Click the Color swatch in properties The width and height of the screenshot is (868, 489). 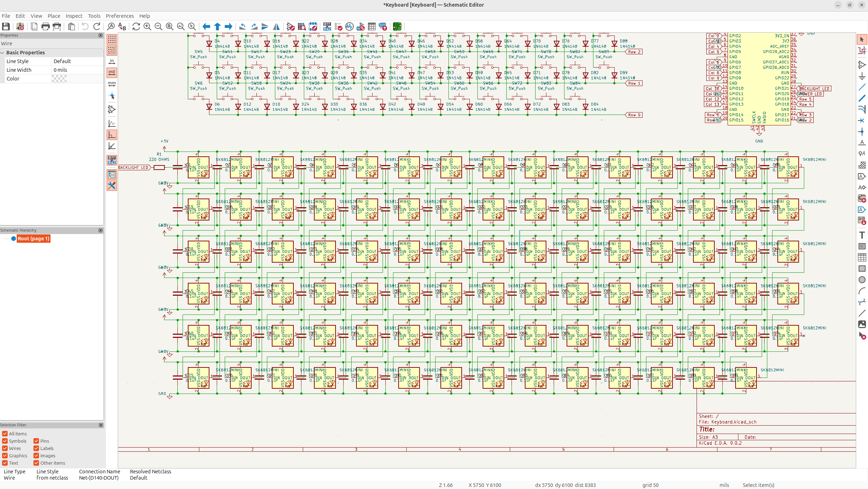tap(59, 79)
